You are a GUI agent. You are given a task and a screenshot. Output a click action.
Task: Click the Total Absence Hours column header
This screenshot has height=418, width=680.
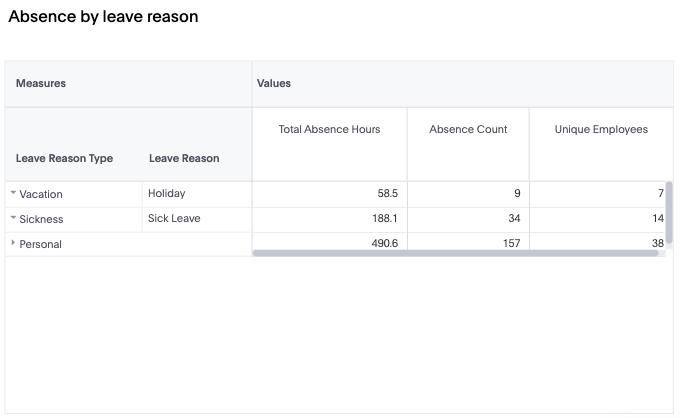point(329,129)
